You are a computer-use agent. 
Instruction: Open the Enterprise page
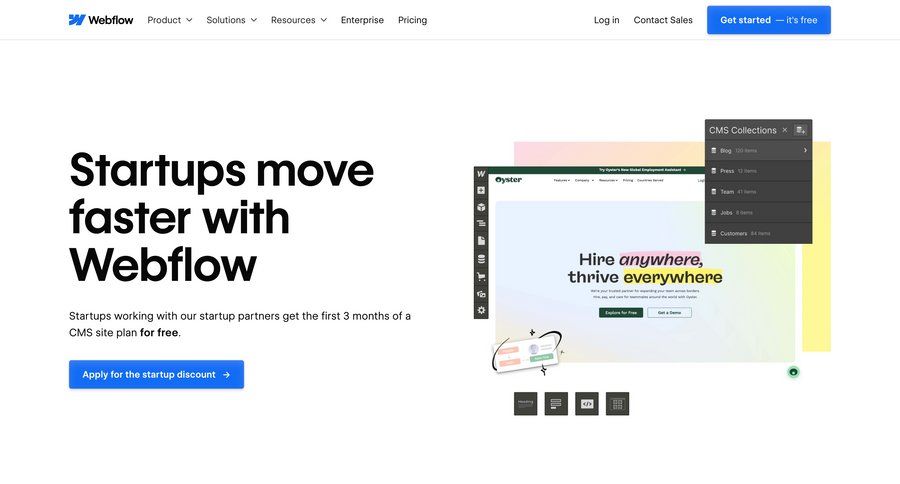362,20
